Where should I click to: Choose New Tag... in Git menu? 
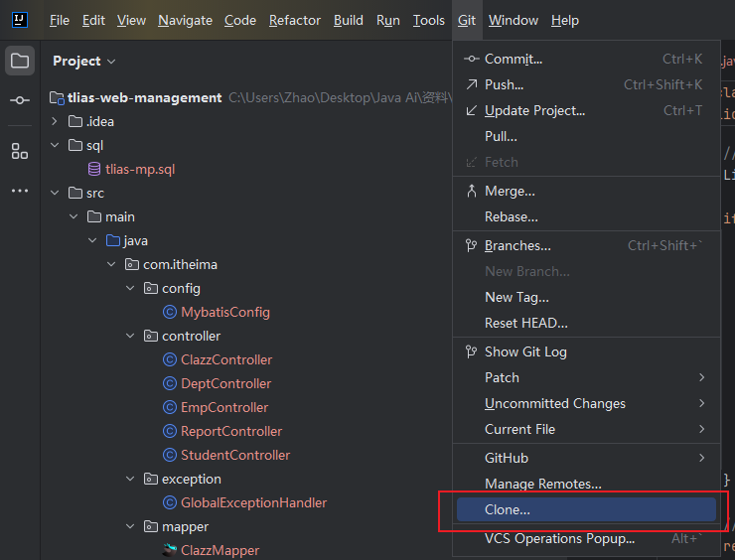586,297
